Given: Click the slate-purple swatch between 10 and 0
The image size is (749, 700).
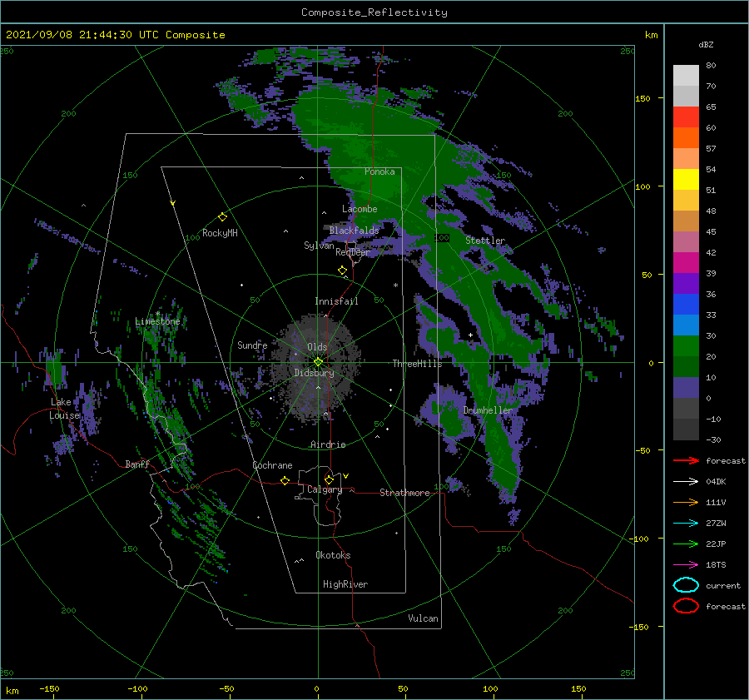Looking at the screenshot, I should [x=686, y=388].
